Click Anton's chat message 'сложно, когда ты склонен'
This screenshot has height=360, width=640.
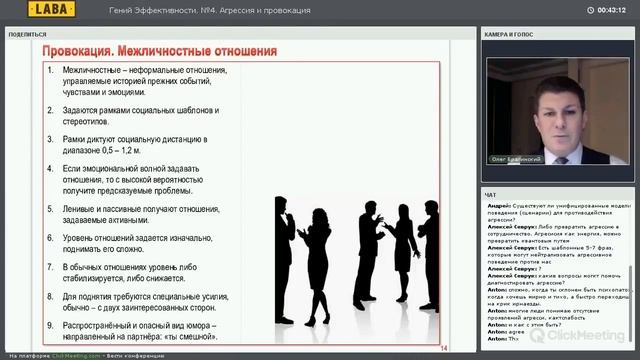pyautogui.click(x=558, y=297)
